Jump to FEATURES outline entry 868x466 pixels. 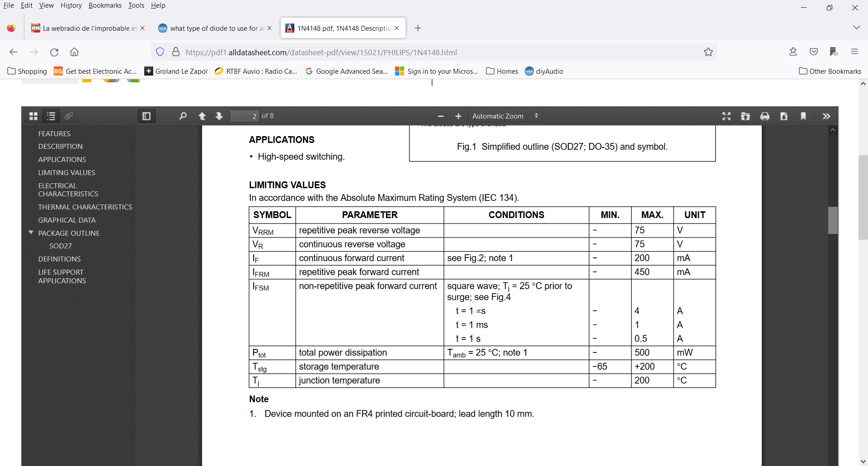pyautogui.click(x=54, y=133)
